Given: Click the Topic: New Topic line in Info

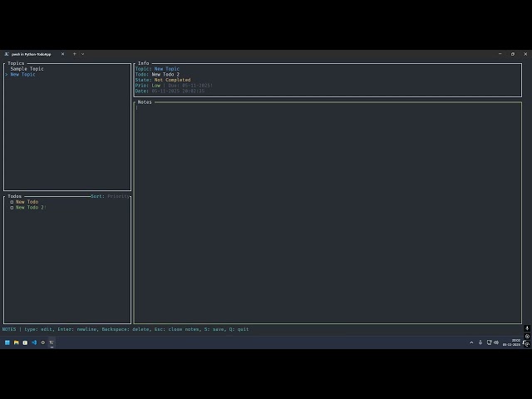Looking at the screenshot, I should pos(157,69).
